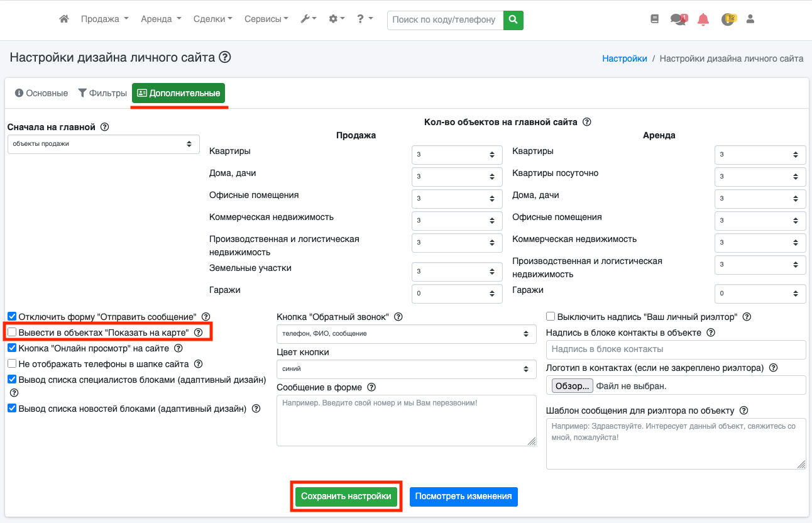
Task: Open "Сначала на главной" dropdown
Action: 103,144
